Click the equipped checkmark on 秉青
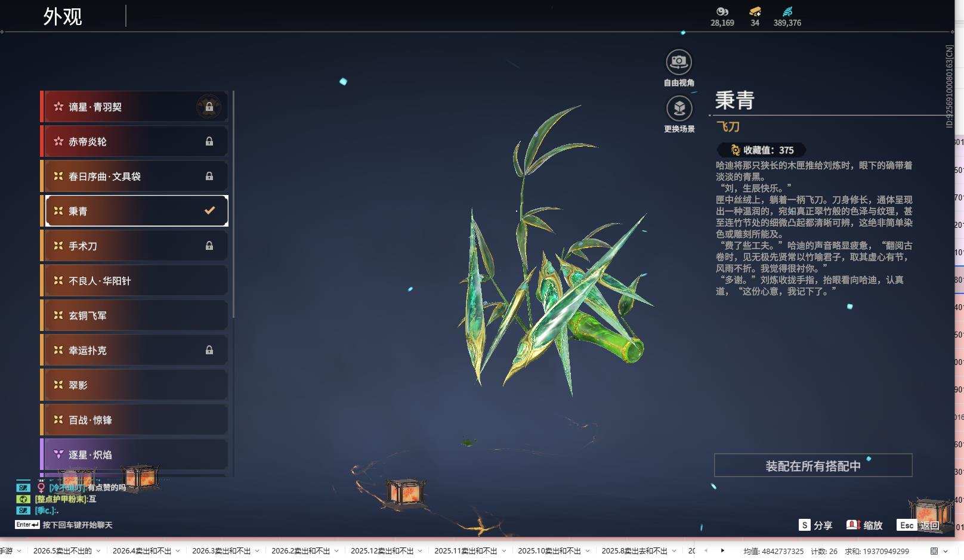This screenshot has width=964, height=560. 209,211
